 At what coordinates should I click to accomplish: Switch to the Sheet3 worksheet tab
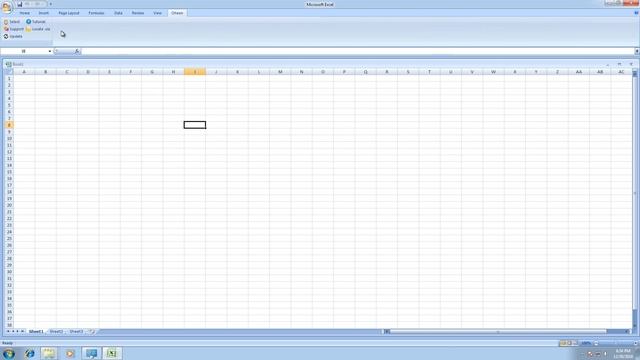click(76, 331)
